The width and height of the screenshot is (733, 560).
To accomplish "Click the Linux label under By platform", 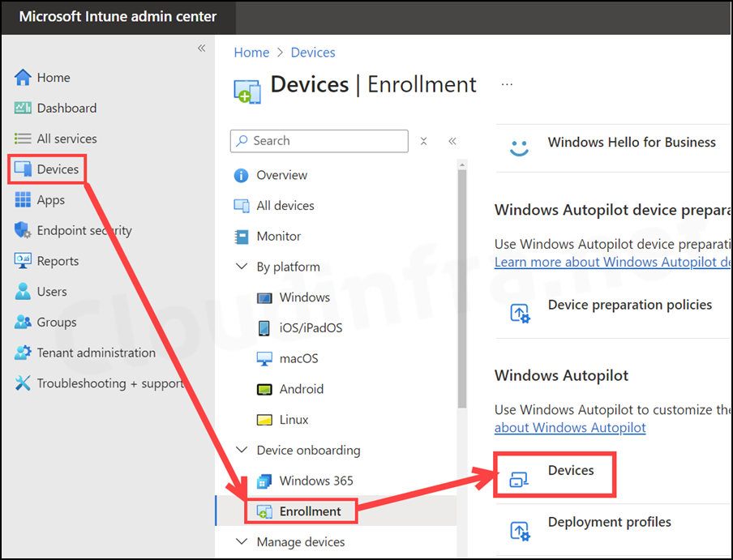I will (x=294, y=420).
